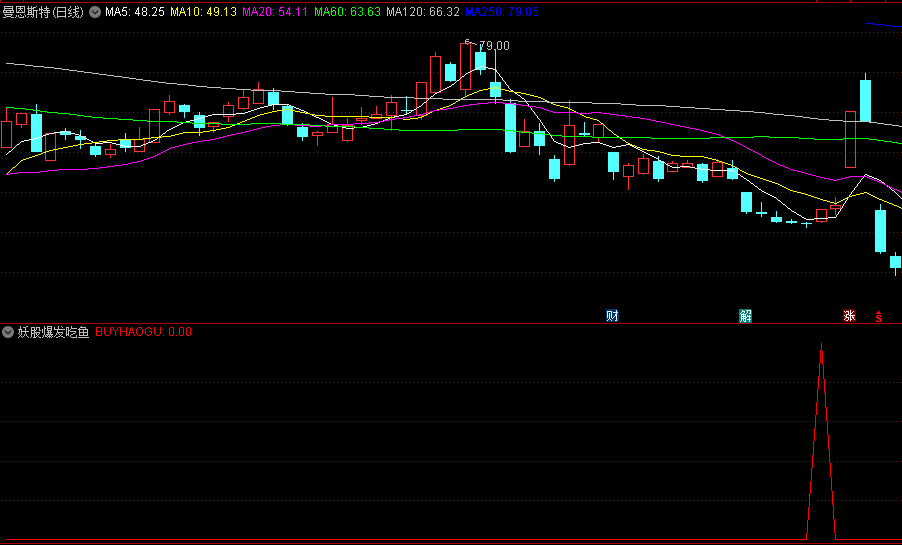Click the red spike peak in indicator panel
Viewport: 902px width, 545px height.
point(821,346)
